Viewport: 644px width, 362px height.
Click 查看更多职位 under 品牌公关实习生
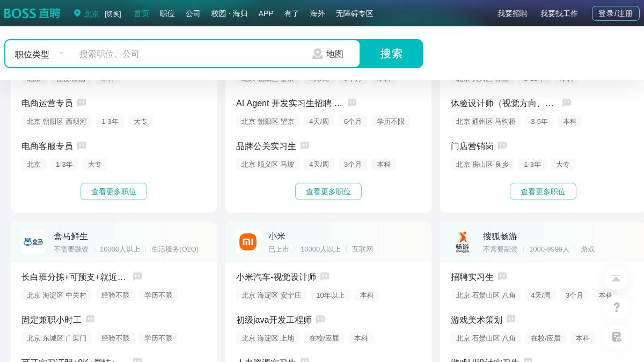point(328,191)
